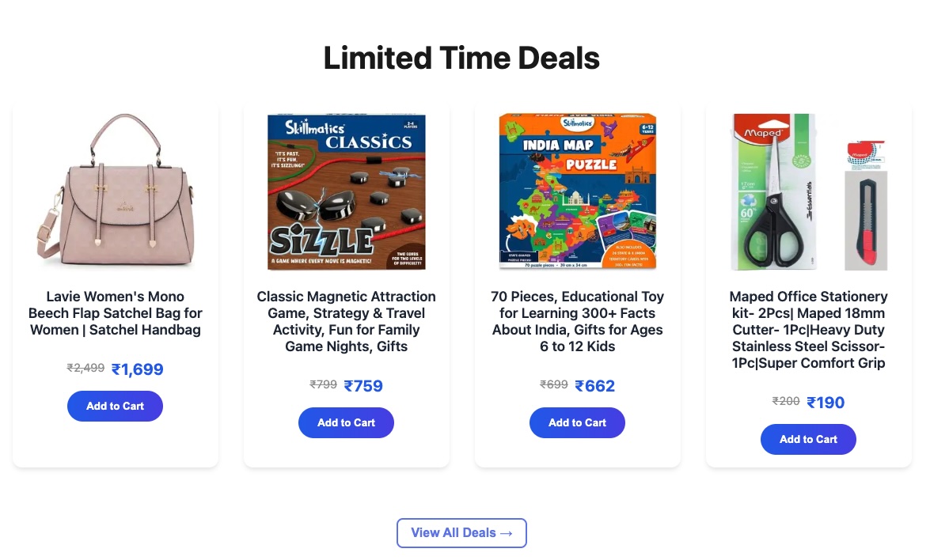
Task: Add the 70 Pieces India puzzle to cart
Action: (577, 423)
